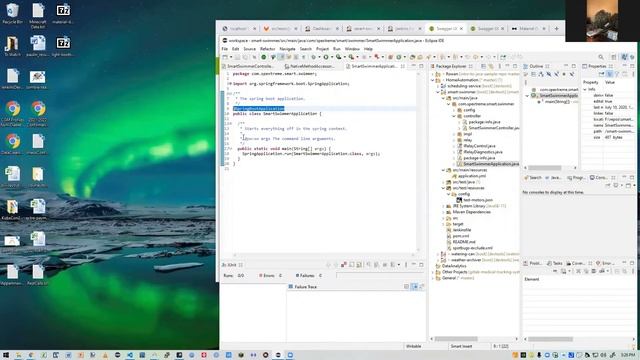Select Jenkinsfile in the project tree
This screenshot has height=360, width=640.
tap(462, 230)
